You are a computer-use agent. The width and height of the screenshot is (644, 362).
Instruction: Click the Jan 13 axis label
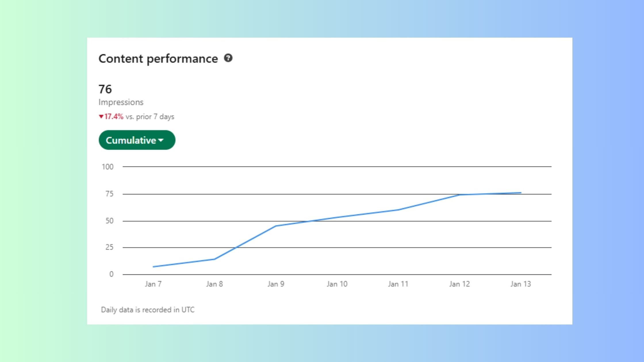[521, 284]
